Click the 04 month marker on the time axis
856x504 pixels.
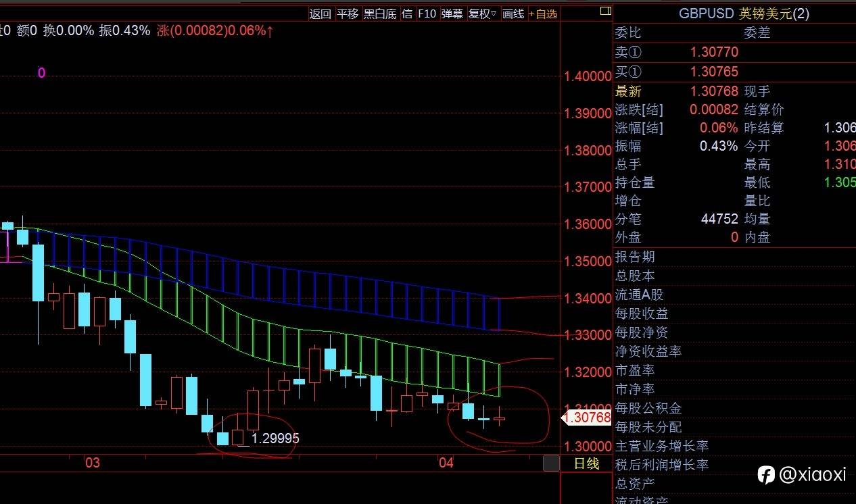pyautogui.click(x=446, y=463)
